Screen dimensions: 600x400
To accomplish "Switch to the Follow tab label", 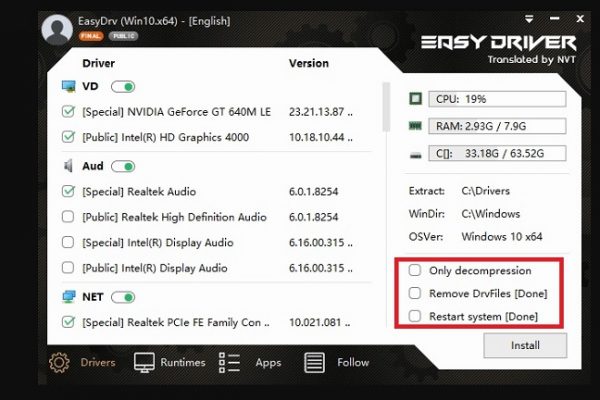I will pyautogui.click(x=353, y=362).
